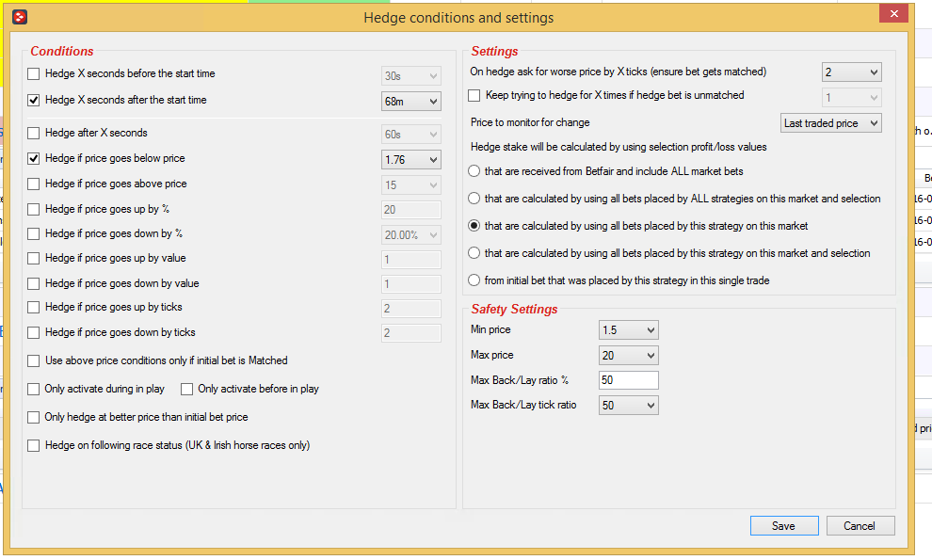Tick Hedge if price goes down by ticks
932x560 pixels.
coord(34,332)
